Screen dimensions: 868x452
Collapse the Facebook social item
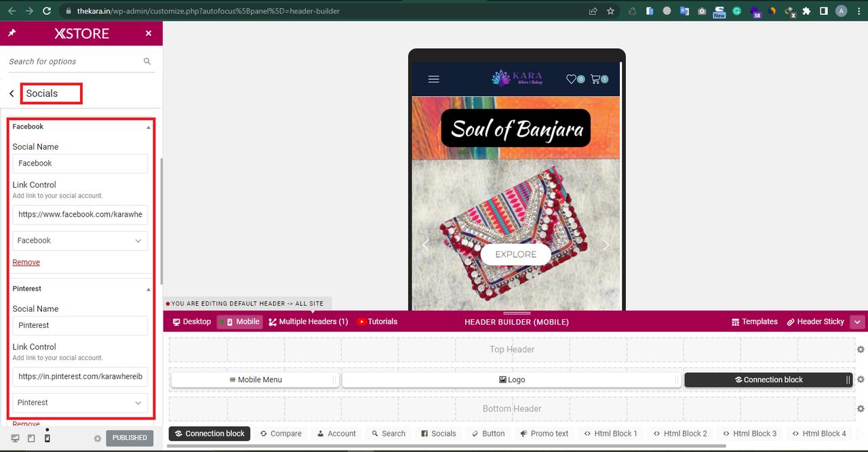[x=149, y=127]
